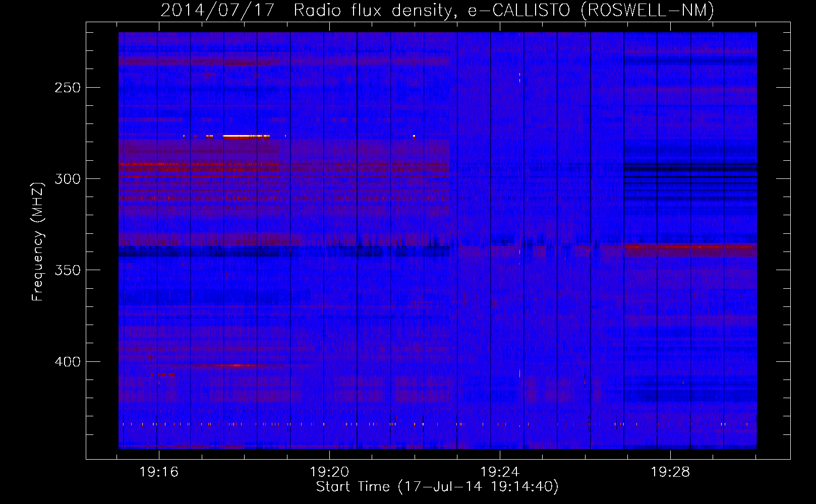Click the bright yellow emission streak near 277 MHz
Image resolution: width=816 pixels, height=504 pixels.
point(246,136)
